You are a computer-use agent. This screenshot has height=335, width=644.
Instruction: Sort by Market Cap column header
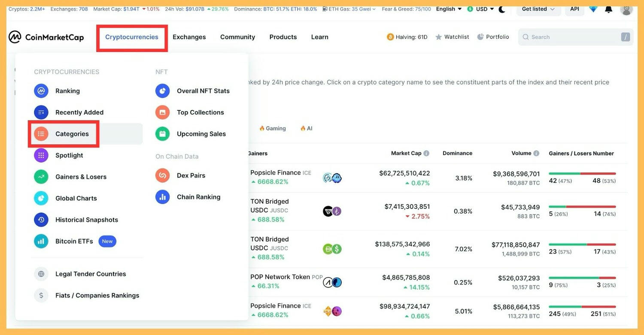(406, 153)
